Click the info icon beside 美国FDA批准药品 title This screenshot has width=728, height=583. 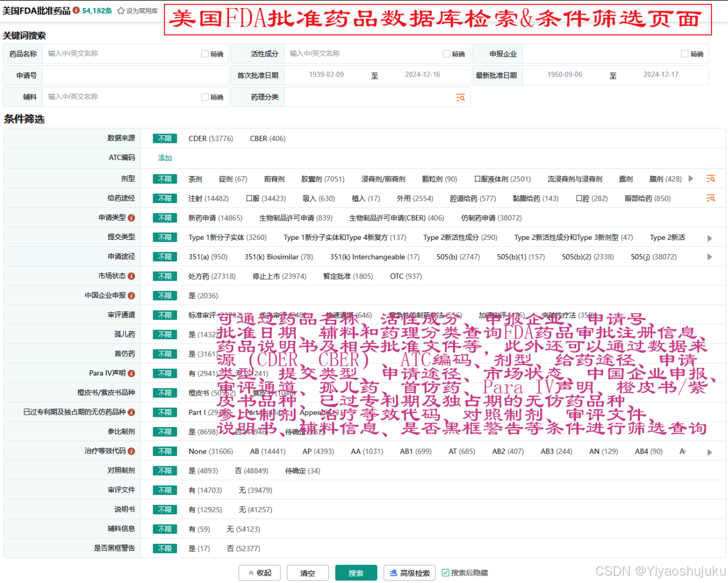(x=76, y=11)
